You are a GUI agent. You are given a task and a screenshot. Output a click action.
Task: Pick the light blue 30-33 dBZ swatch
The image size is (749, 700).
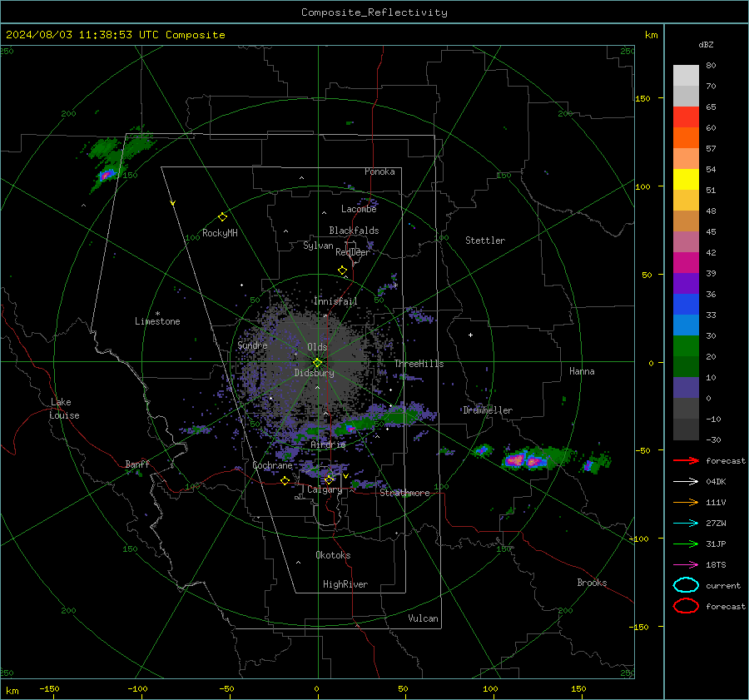[x=686, y=325]
